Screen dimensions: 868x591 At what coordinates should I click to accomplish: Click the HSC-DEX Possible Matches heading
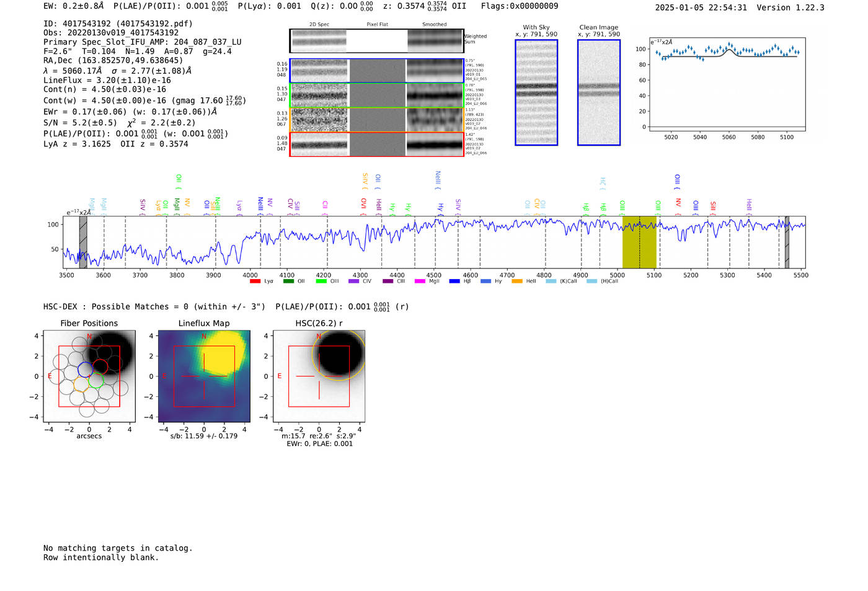pyautogui.click(x=154, y=307)
